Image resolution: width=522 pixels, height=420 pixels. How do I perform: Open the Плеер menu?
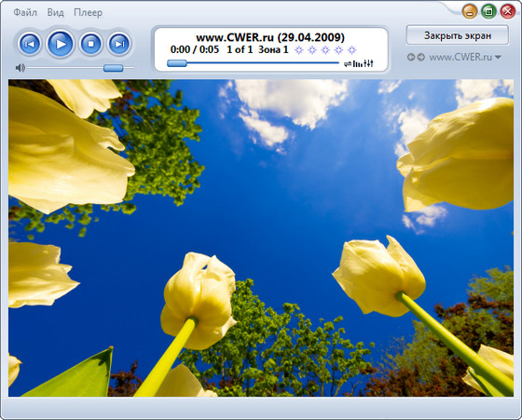[88, 13]
